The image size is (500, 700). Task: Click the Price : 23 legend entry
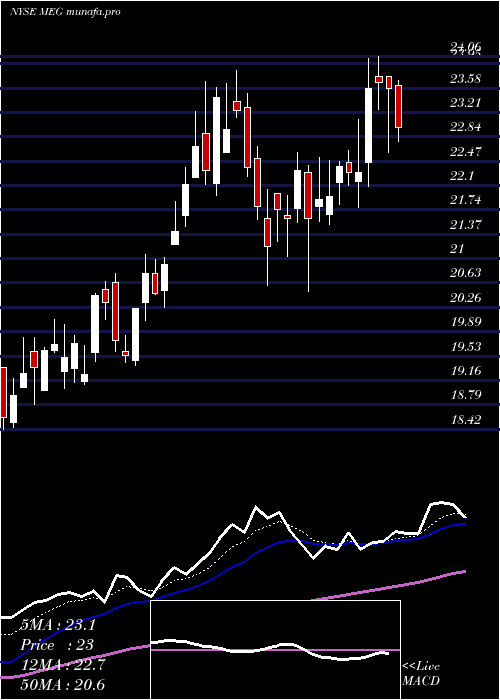[x=57, y=645]
